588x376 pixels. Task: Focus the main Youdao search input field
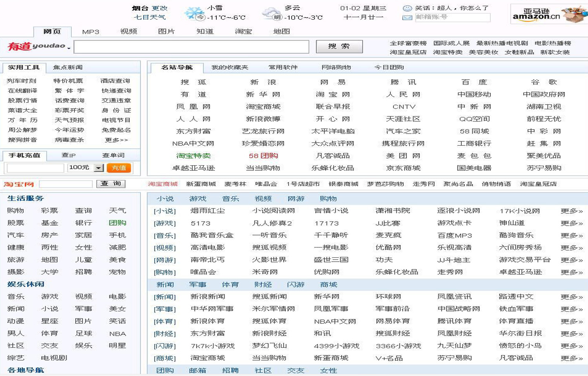point(191,47)
